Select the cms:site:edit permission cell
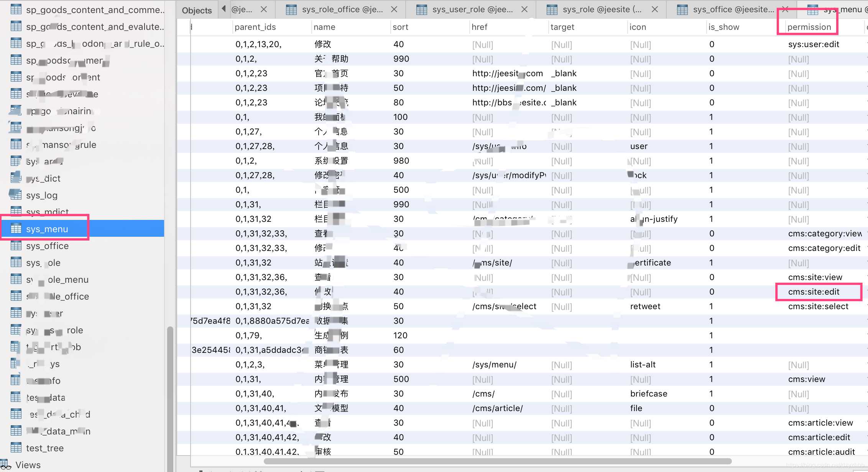868x472 pixels. tap(824, 292)
